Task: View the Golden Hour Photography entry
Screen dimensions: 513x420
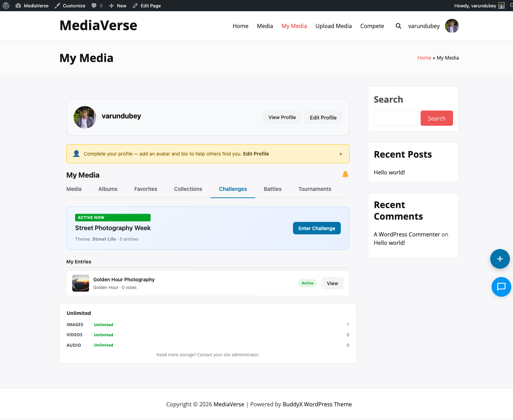Action: point(332,283)
